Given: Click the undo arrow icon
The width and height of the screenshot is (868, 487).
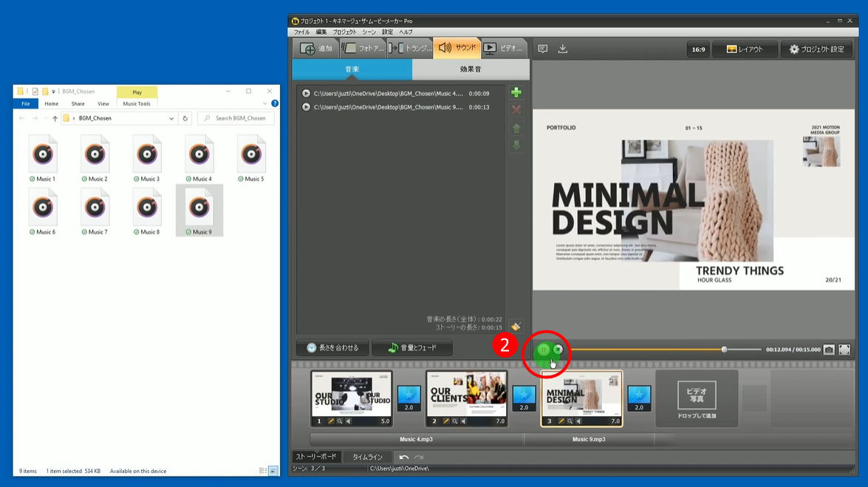Looking at the screenshot, I should pyautogui.click(x=404, y=457).
